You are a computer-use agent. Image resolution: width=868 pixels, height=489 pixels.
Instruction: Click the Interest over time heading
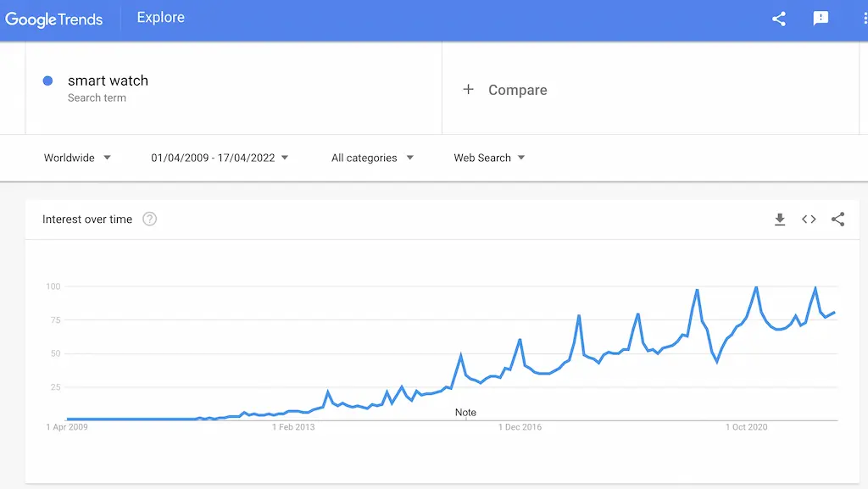pos(87,219)
